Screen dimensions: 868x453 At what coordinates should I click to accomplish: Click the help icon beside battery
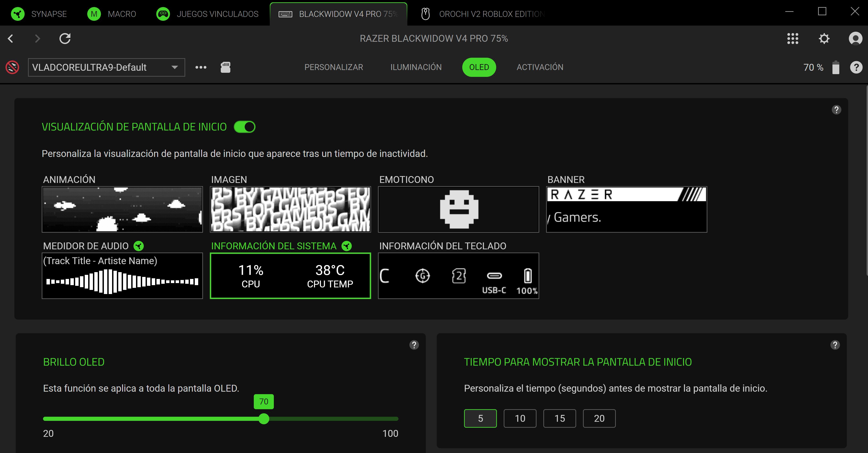point(856,67)
